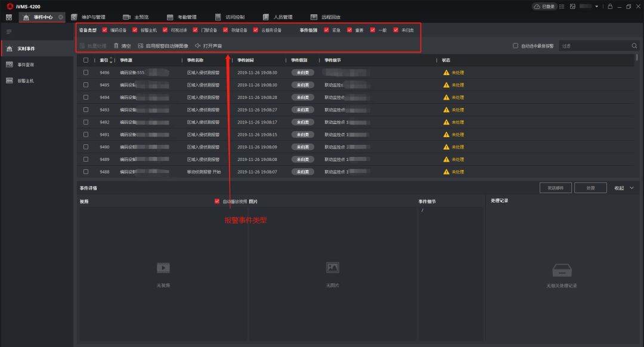Select 报警主机 in the sidebar
Screen dimensions: 644x347
coord(37,81)
